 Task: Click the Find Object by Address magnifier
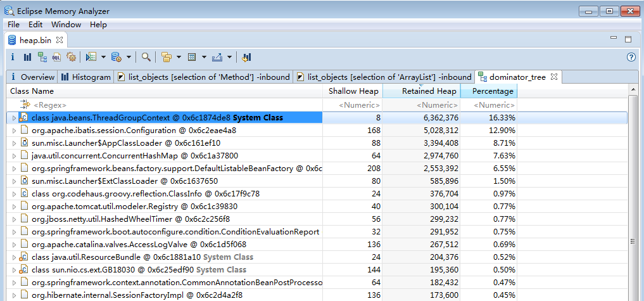[146, 57]
